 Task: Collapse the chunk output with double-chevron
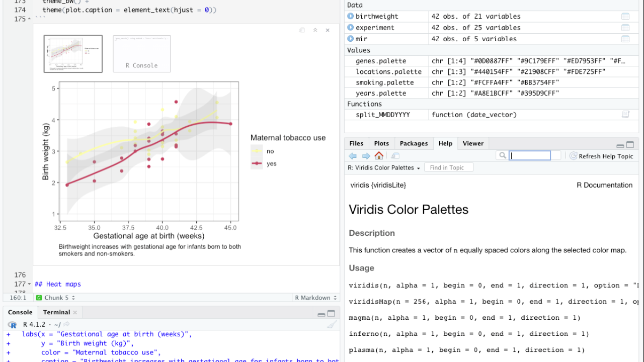(315, 30)
